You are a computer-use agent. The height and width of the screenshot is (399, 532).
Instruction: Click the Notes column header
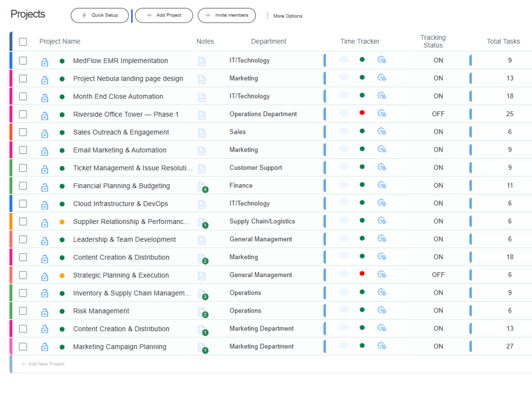(205, 41)
